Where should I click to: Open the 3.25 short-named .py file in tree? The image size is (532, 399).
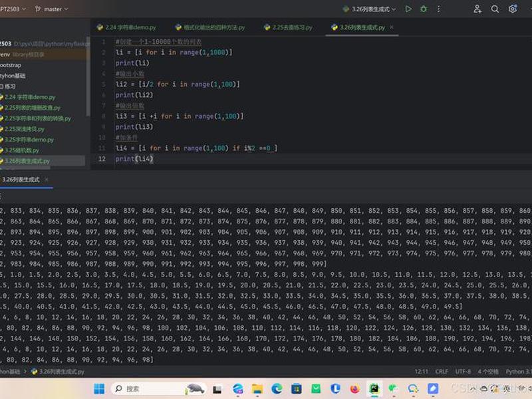pos(22,150)
